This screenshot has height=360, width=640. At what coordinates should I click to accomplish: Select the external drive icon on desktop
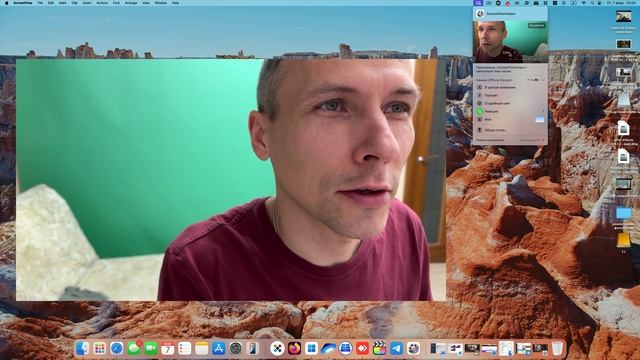pos(624,100)
